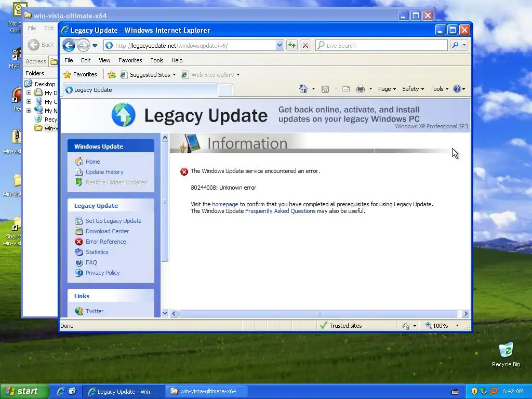Open the File menu in Internet Explorer
Image resolution: width=532 pixels, height=399 pixels.
pos(69,60)
